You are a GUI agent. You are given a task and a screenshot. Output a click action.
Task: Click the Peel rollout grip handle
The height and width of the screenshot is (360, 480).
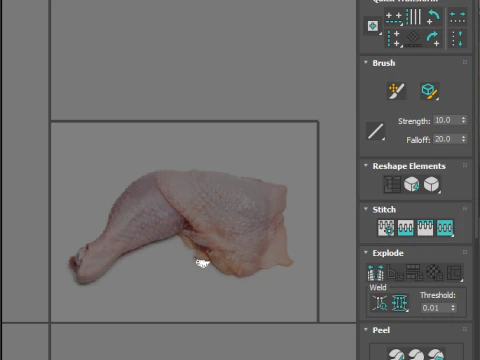click(465, 329)
